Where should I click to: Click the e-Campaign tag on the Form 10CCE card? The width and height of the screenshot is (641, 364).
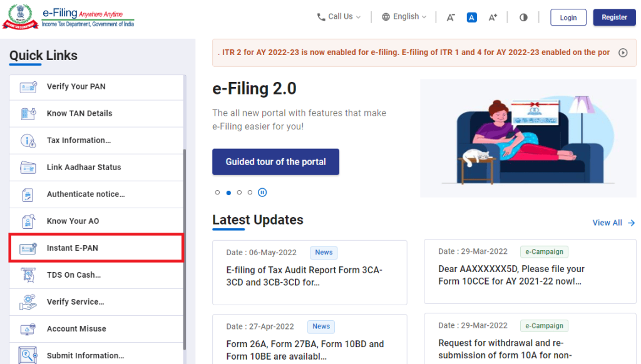(544, 251)
